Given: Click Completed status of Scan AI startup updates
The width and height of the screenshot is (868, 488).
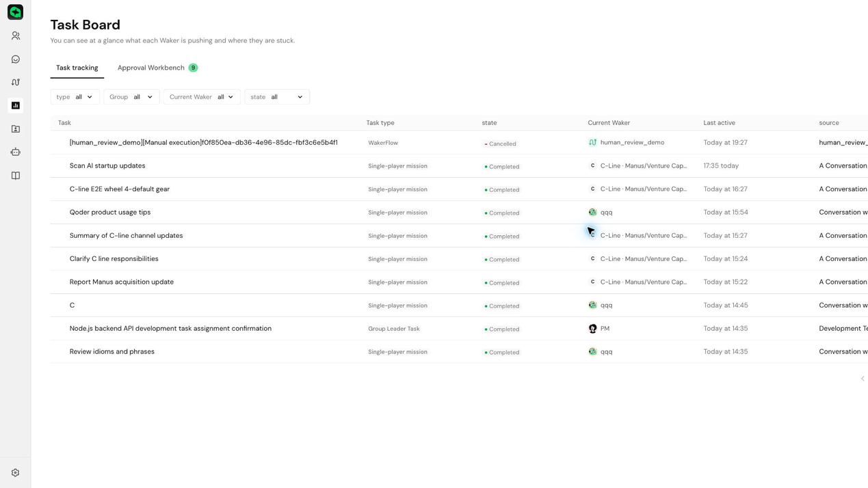Looking at the screenshot, I should coord(501,167).
